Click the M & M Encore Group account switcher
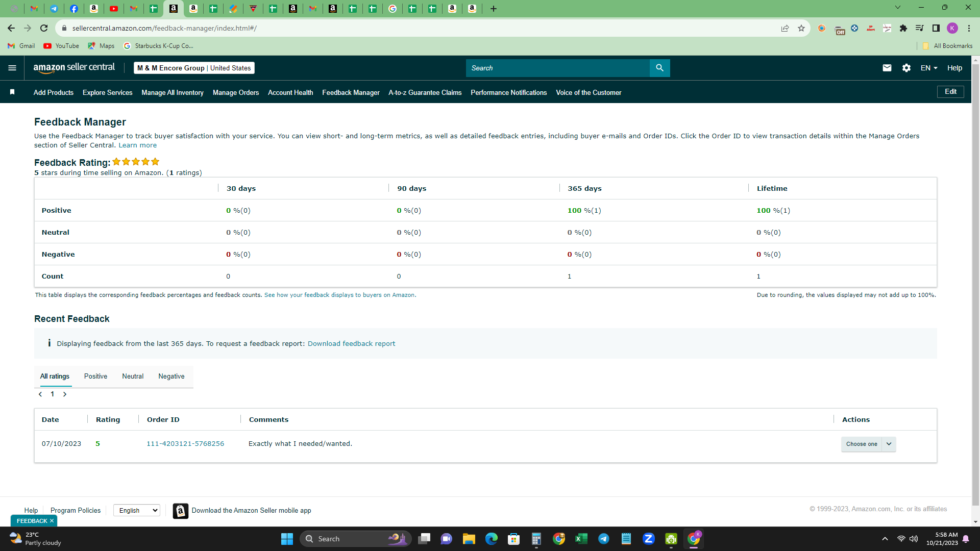Viewport: 980px width, 551px height. coord(194,68)
